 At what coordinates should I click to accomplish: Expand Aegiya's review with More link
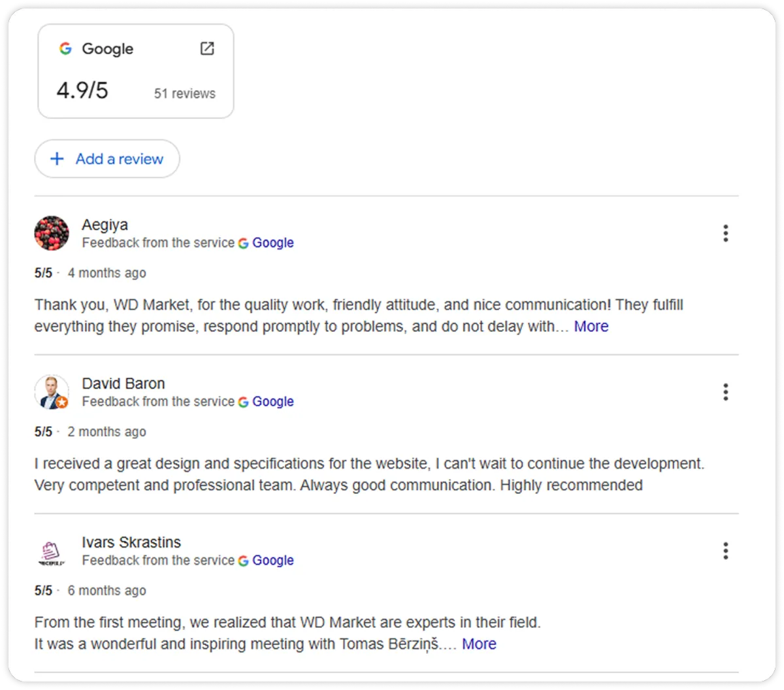tap(591, 327)
